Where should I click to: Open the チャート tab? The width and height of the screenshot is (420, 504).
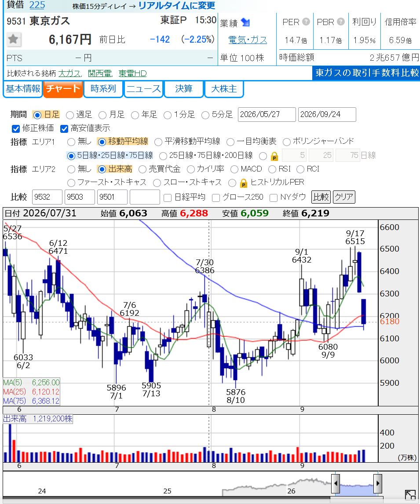63,89
